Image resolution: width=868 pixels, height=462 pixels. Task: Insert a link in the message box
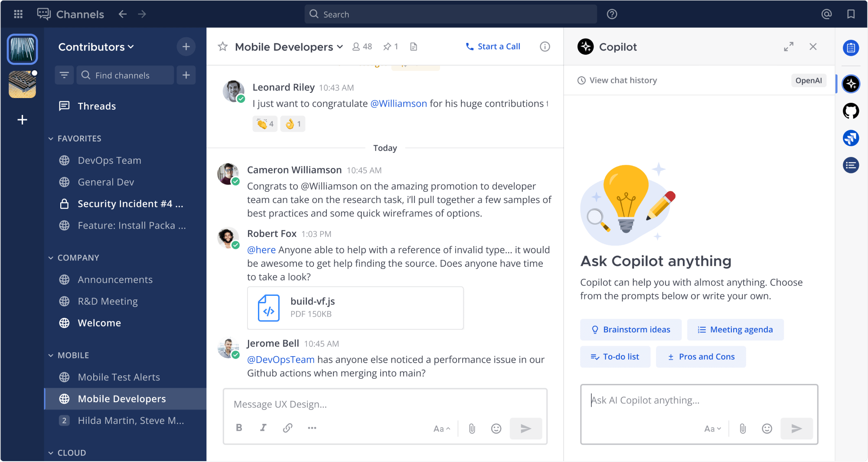pos(287,428)
